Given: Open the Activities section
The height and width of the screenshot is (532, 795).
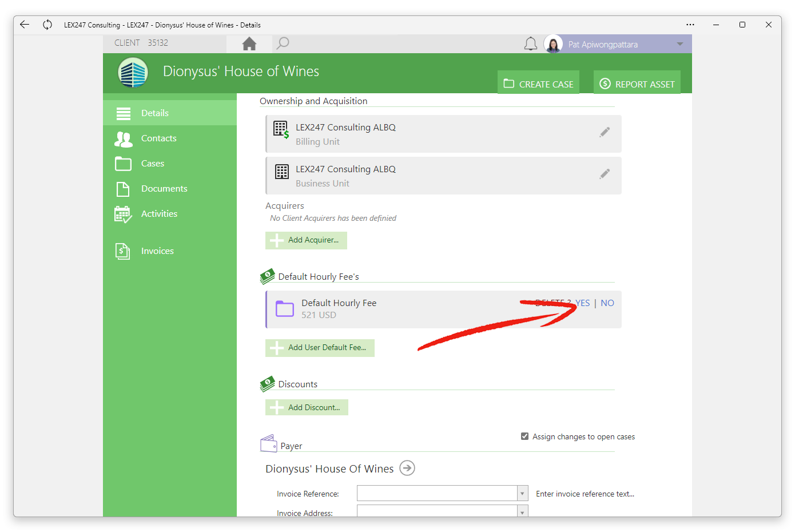Looking at the screenshot, I should click(x=170, y=213).
